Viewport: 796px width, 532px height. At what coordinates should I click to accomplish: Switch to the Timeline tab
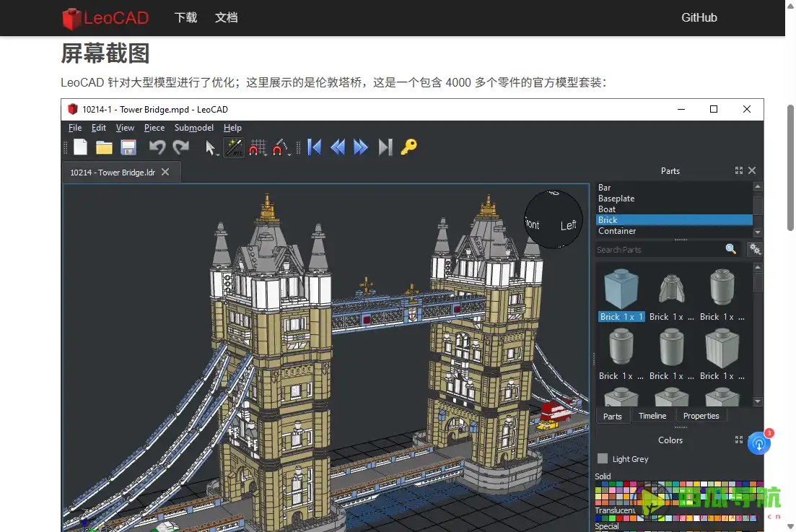click(x=652, y=416)
